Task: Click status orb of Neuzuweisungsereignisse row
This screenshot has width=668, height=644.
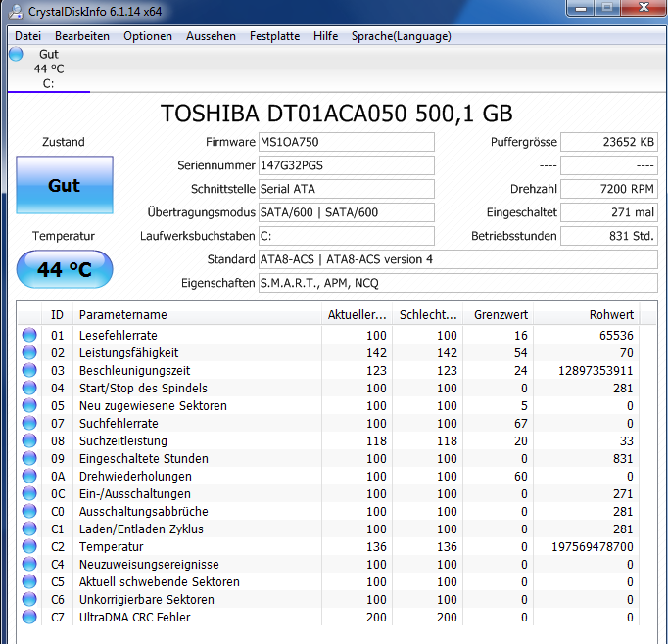Action: [29, 564]
